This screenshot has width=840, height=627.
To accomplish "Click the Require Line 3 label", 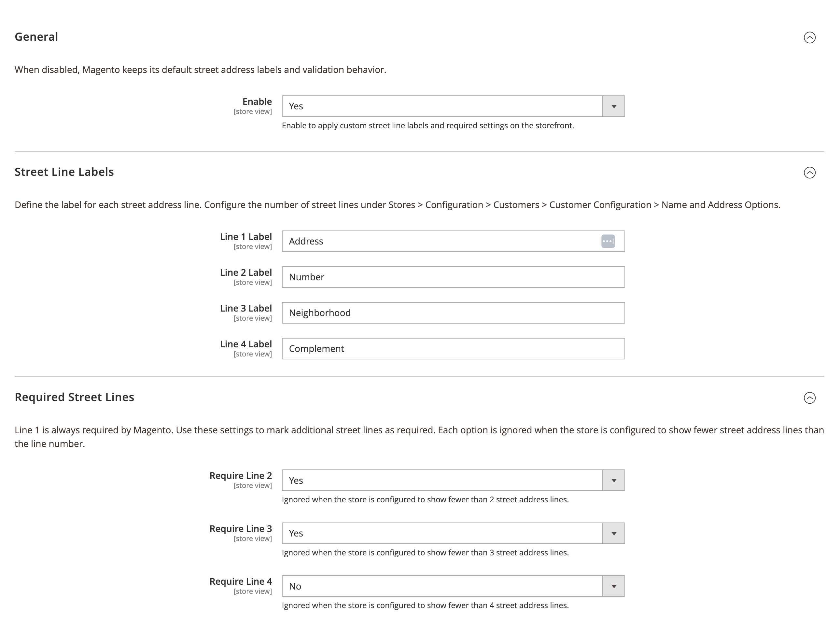I will (241, 528).
